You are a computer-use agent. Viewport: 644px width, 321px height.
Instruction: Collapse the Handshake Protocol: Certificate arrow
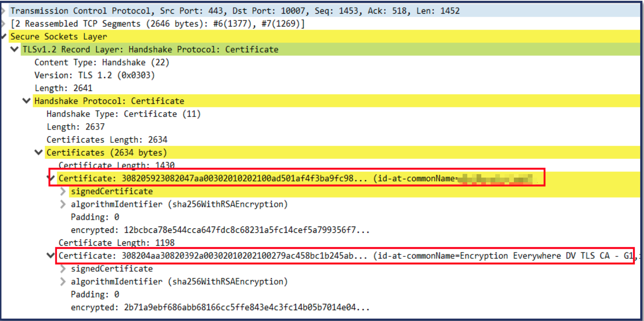(x=26, y=101)
